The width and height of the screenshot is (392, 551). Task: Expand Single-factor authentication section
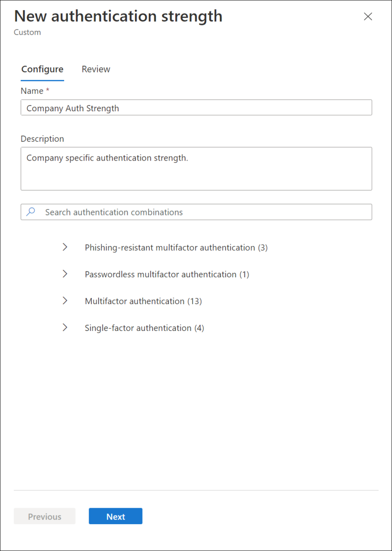point(65,328)
